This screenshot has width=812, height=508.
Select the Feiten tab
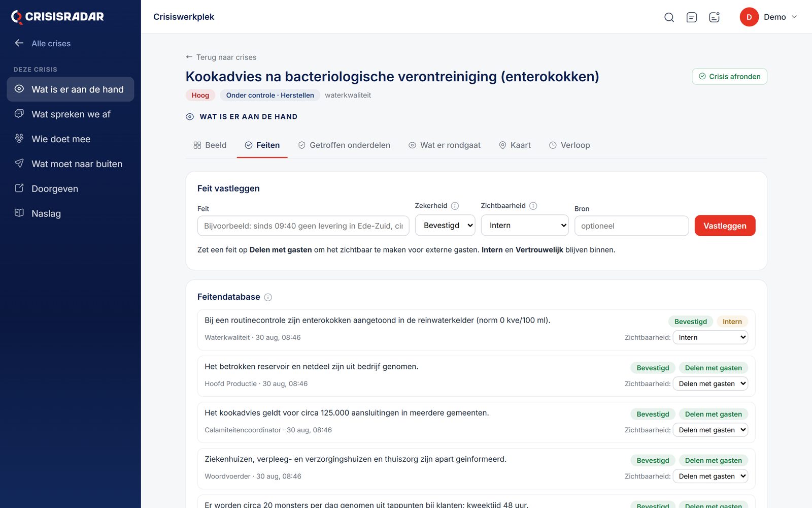(x=262, y=145)
